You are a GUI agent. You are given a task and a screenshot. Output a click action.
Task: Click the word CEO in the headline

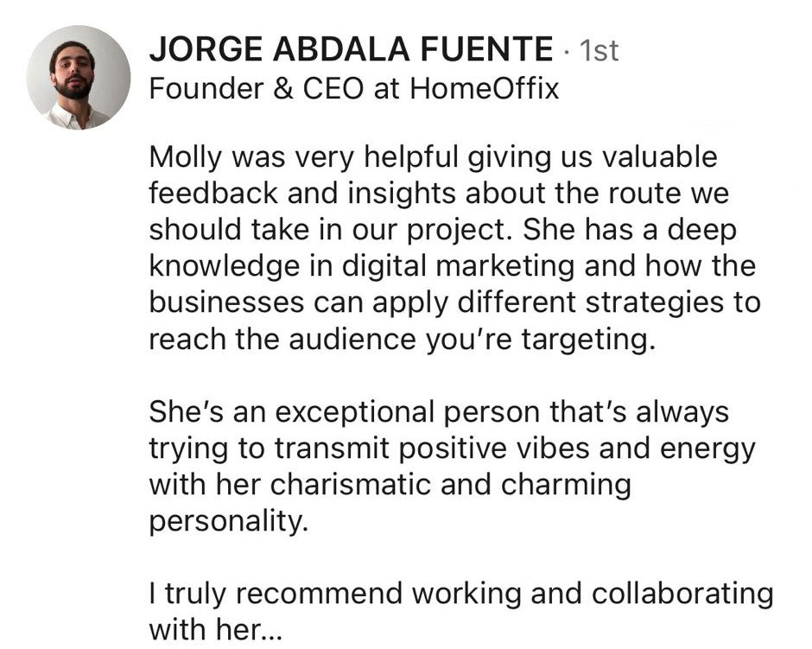pyautogui.click(x=333, y=88)
